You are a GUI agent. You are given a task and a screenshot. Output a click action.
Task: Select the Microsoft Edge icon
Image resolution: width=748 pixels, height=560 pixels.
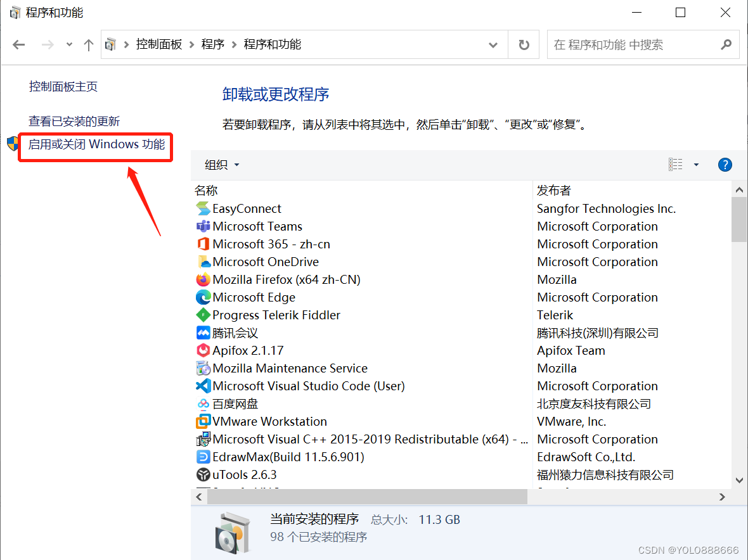coord(203,297)
